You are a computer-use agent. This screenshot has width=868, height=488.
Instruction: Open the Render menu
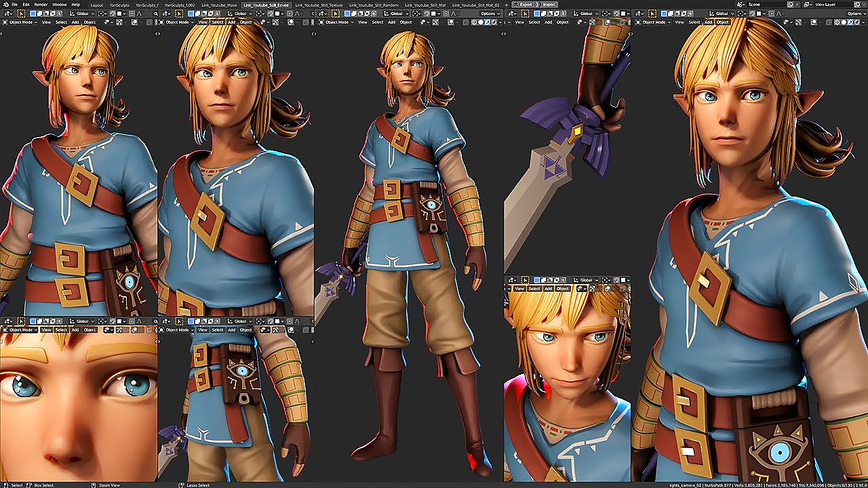point(41,4)
